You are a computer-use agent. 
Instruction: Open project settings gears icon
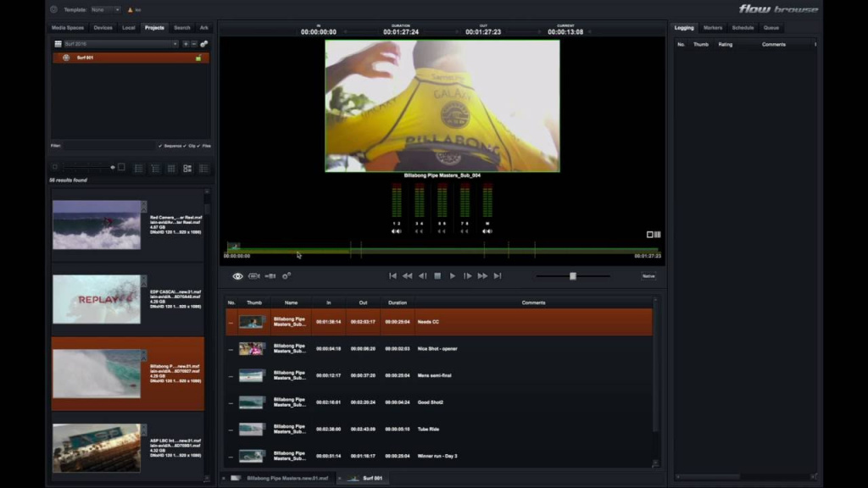tap(203, 44)
